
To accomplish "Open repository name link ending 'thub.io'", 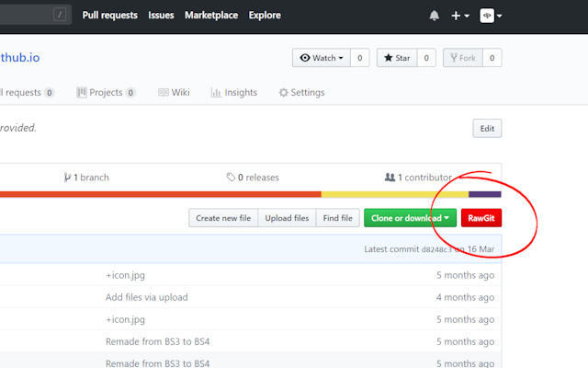I will coord(20,57).
